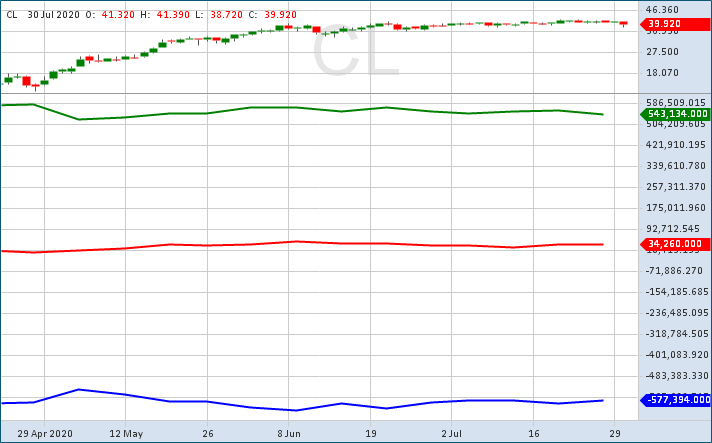Click the -401,083.920 axis label

tap(676, 354)
